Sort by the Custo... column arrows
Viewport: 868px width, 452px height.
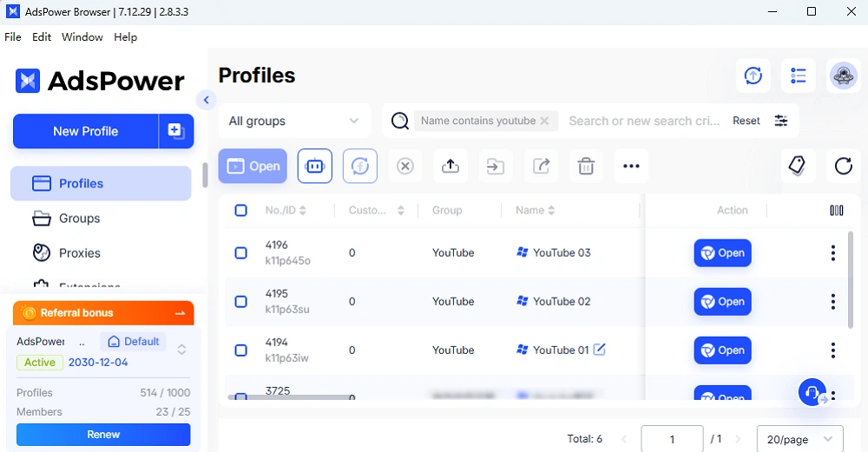tap(401, 210)
